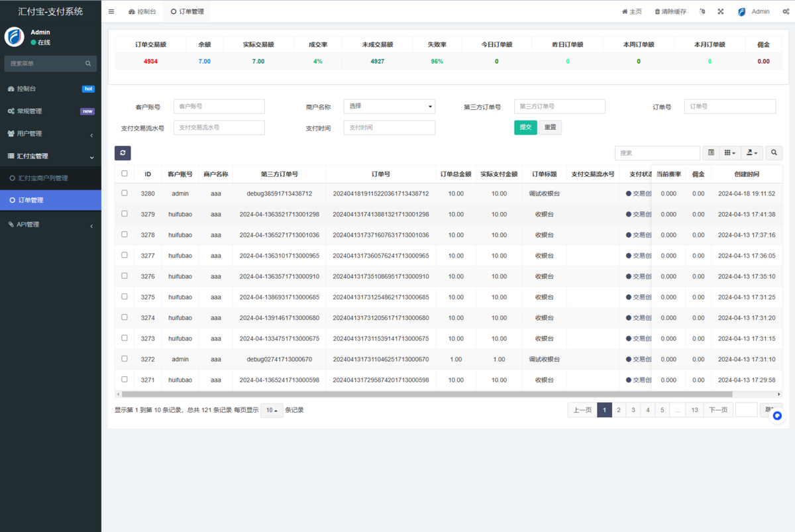Check the box for order ID 3279
This screenshot has height=532, width=795.
coord(124,214)
